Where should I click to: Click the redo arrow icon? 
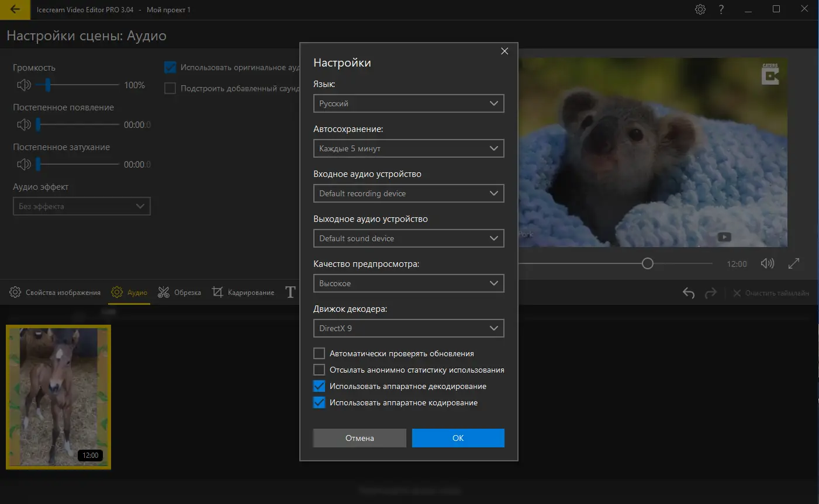[x=711, y=293]
